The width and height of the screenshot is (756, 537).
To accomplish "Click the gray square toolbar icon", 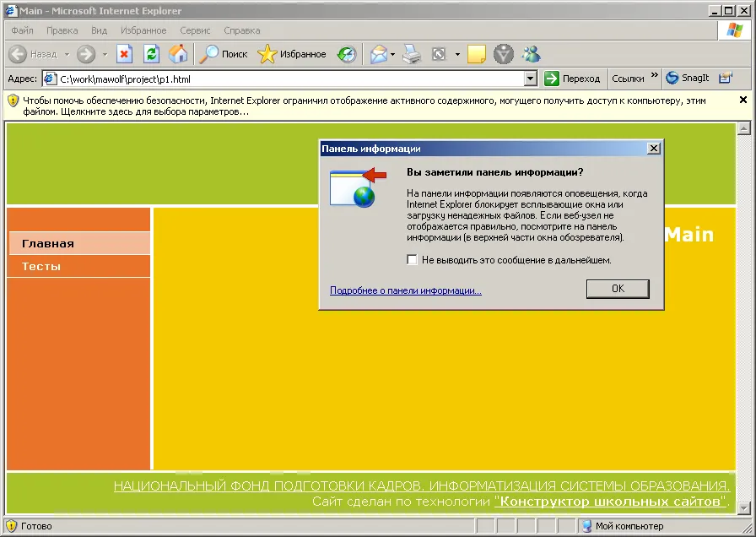I will 439,54.
